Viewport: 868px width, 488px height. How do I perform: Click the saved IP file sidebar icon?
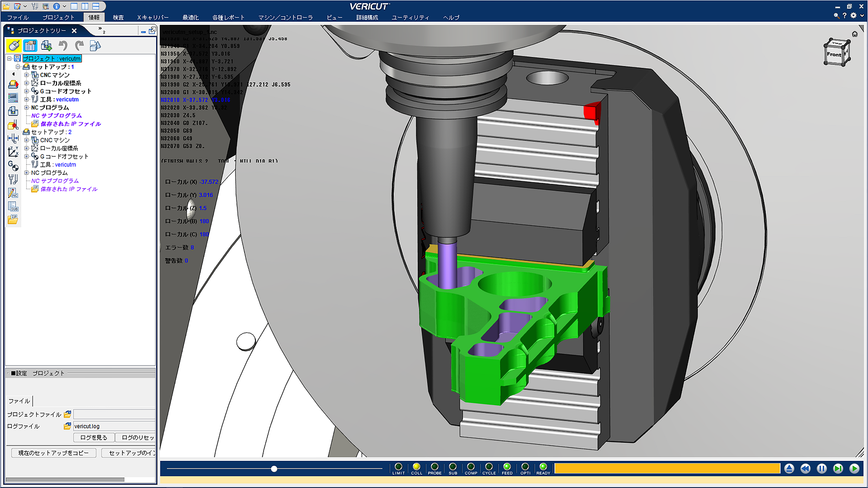[13, 220]
